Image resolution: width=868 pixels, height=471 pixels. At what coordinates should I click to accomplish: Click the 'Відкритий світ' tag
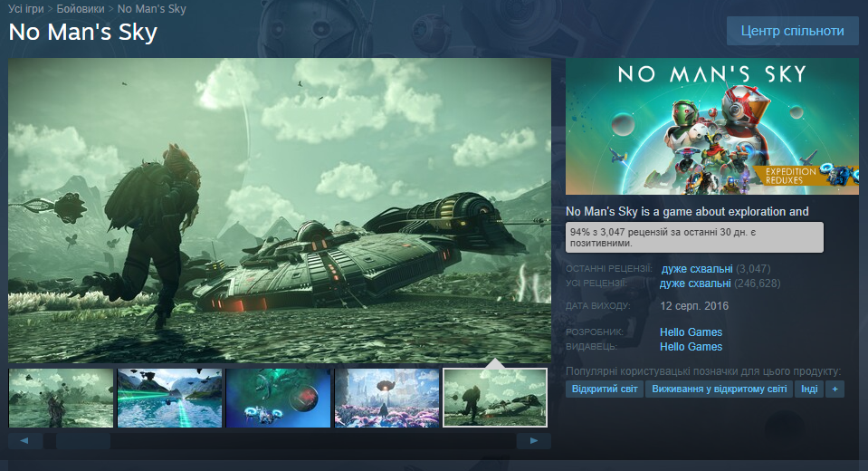point(605,389)
